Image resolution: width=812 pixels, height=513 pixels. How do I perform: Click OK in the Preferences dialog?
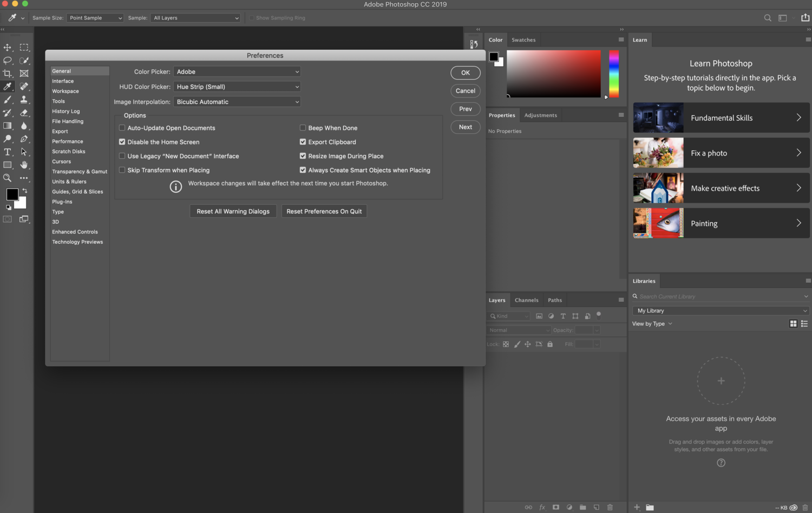tap(466, 73)
